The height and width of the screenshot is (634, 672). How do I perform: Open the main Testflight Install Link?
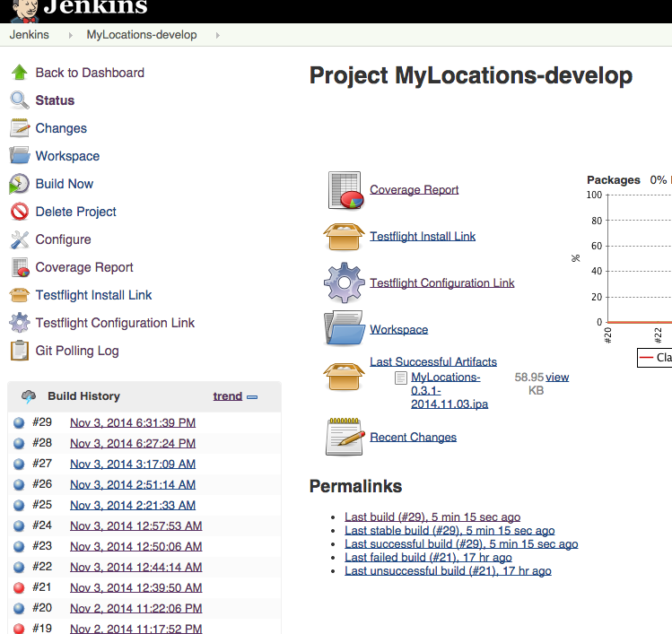click(423, 237)
